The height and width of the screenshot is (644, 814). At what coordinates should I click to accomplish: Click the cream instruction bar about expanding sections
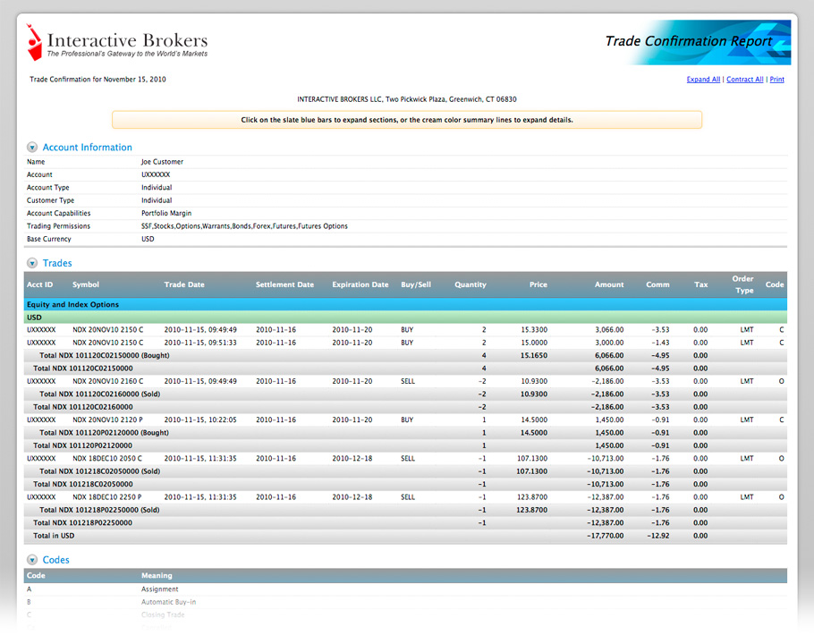click(x=407, y=120)
